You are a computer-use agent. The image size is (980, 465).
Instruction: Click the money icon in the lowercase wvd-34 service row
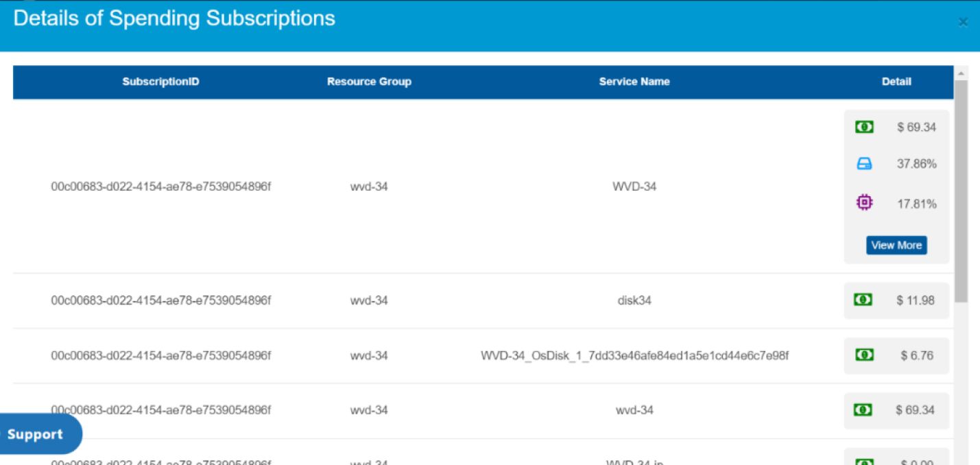tap(862, 409)
